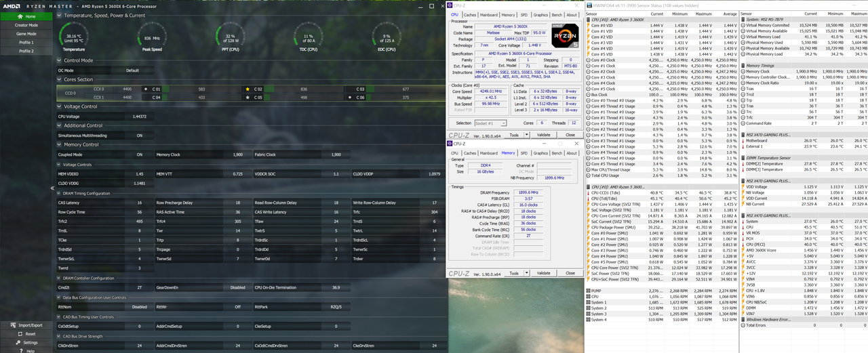The height and width of the screenshot is (353, 868).
Task: Collapse the Memory Control section
Action: coord(59,144)
